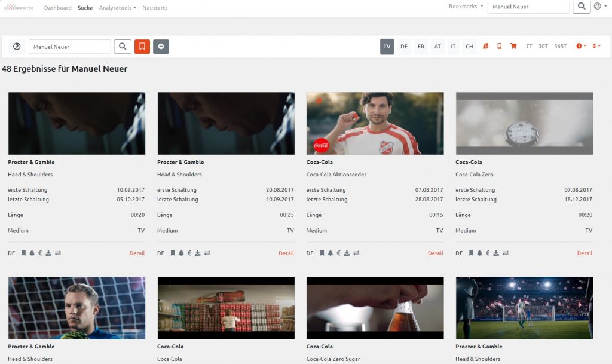
Task: Open the Bookmarks dropdown
Action: 466,6
